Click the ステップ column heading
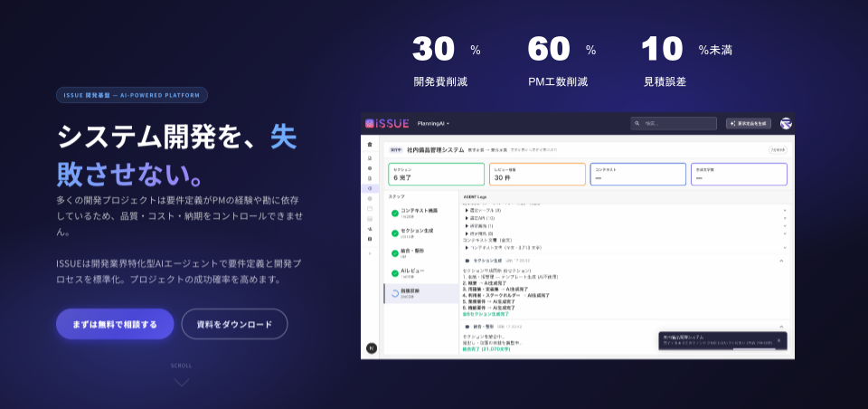The height and width of the screenshot is (409, 868). [x=397, y=196]
